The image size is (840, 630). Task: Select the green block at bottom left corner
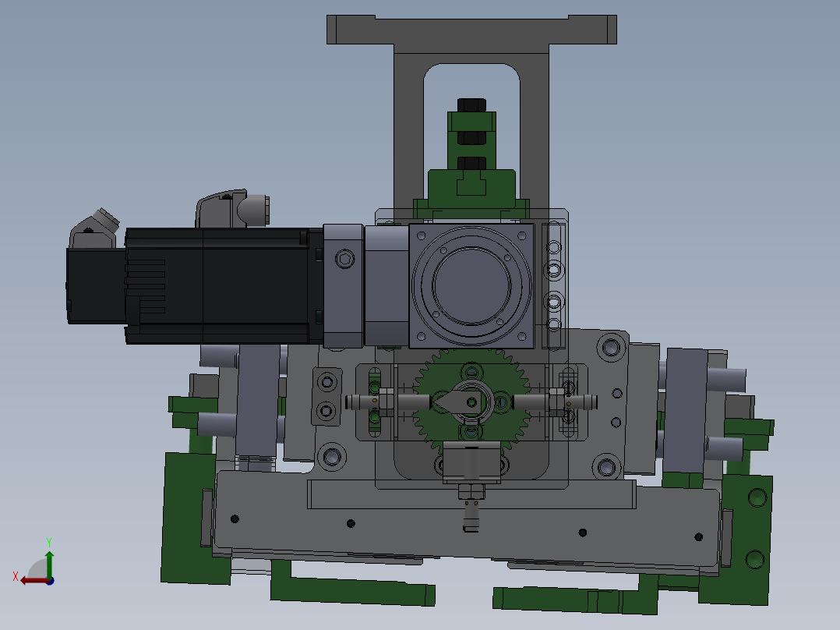click(187, 519)
